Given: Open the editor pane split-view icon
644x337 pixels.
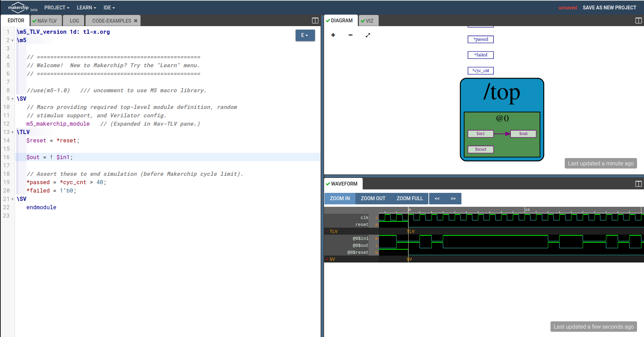Looking at the screenshot, I should [x=315, y=20].
